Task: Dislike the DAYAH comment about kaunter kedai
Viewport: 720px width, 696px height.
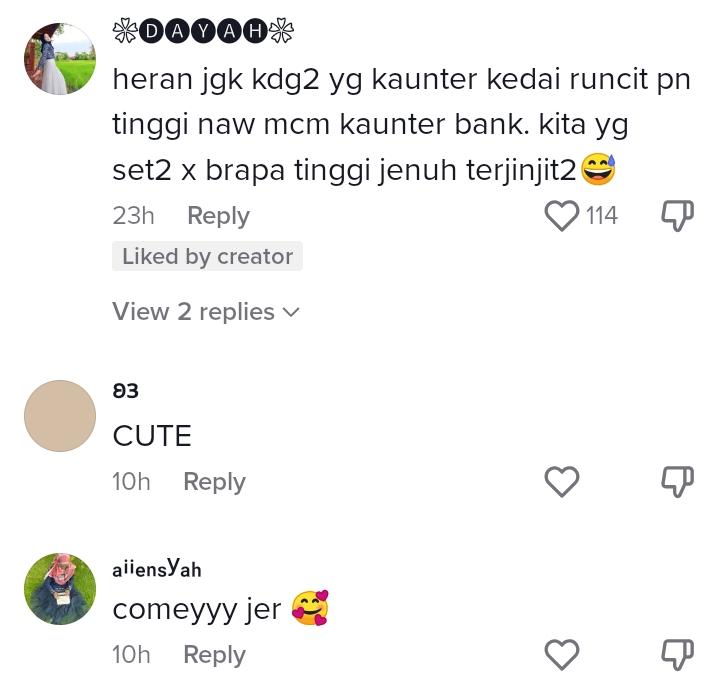Action: tap(677, 215)
